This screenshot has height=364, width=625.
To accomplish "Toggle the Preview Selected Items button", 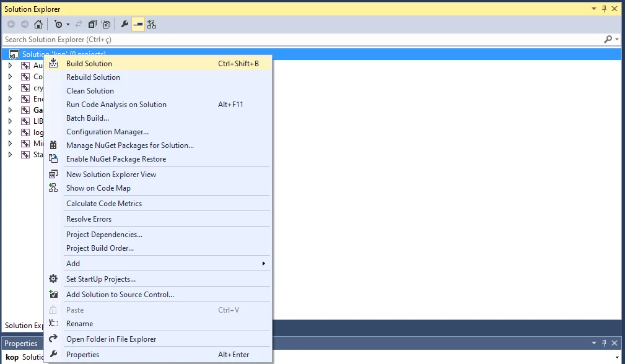I will (x=138, y=24).
